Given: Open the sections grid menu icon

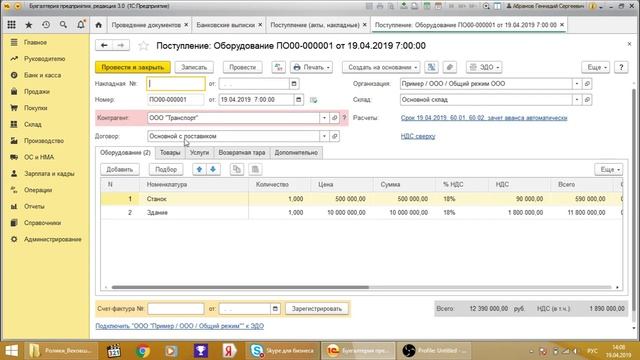Looking at the screenshot, I should 11,25.
